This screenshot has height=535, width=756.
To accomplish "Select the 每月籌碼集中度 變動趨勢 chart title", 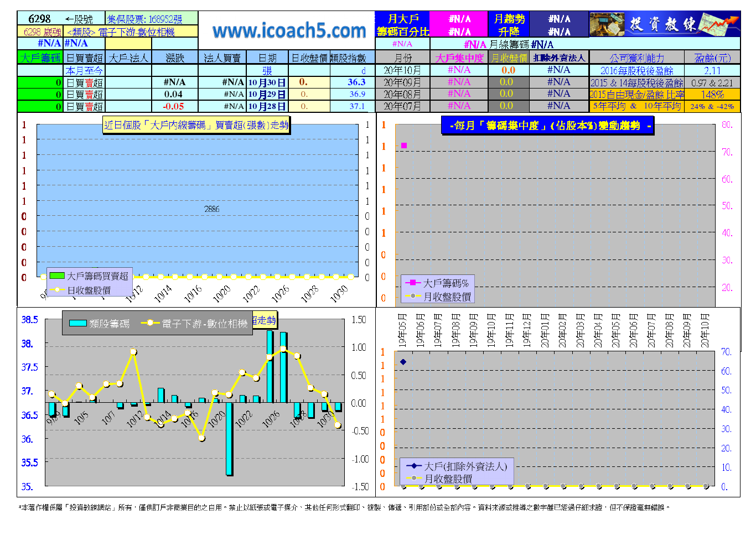I will click(x=548, y=126).
